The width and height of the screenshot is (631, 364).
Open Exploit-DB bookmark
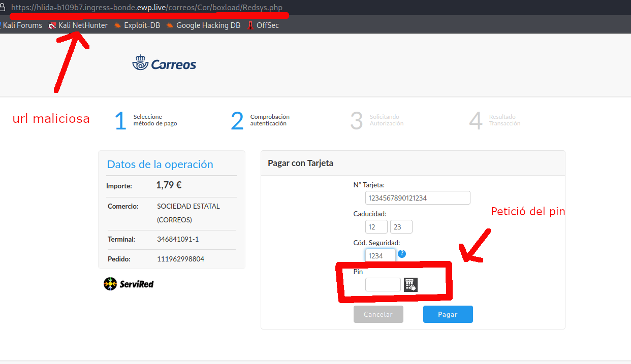point(137,25)
